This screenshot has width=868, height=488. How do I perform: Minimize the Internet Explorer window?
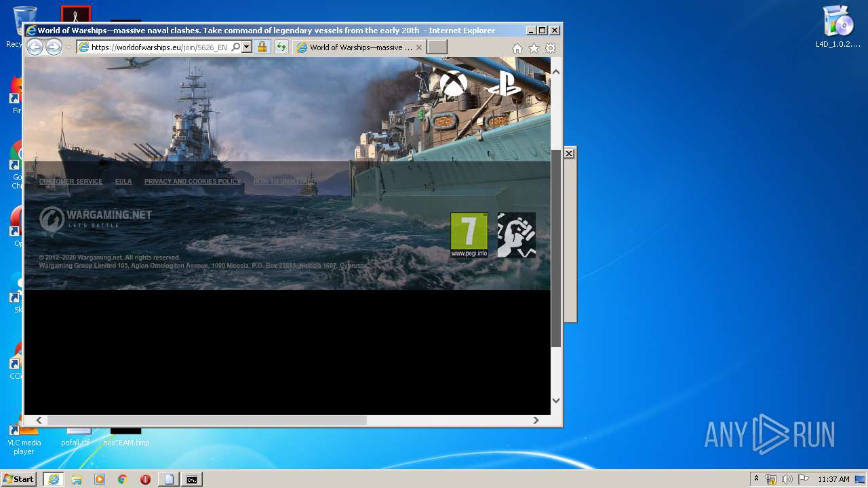530,30
